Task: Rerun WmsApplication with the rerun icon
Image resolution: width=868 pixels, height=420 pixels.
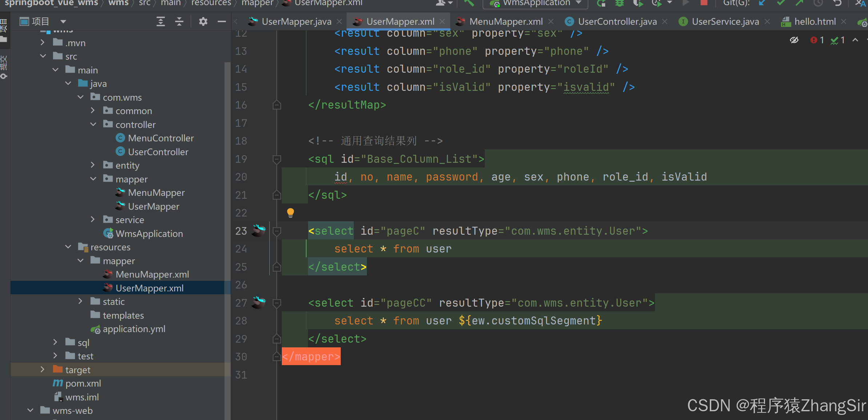Action: click(x=601, y=3)
